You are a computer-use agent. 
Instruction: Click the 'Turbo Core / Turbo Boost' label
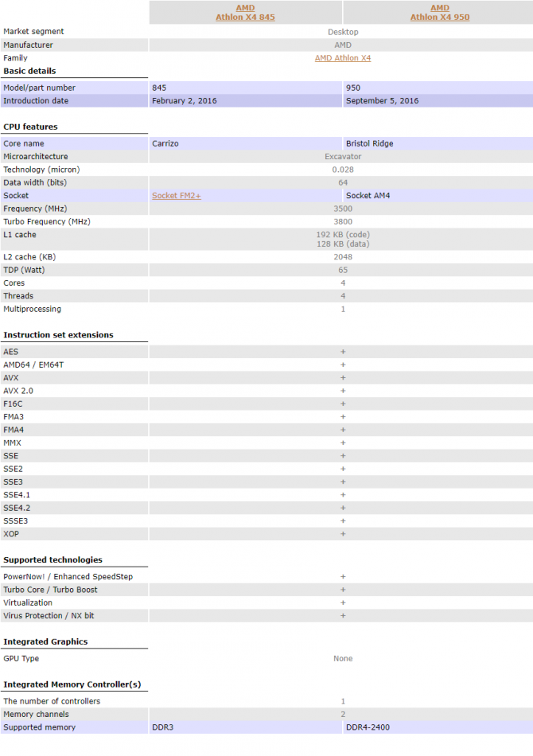50,590
